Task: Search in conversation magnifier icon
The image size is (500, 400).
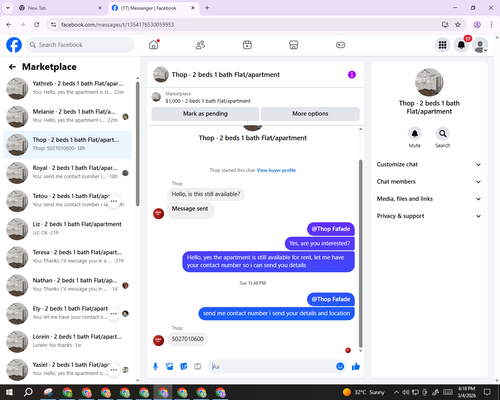Action: (x=443, y=134)
